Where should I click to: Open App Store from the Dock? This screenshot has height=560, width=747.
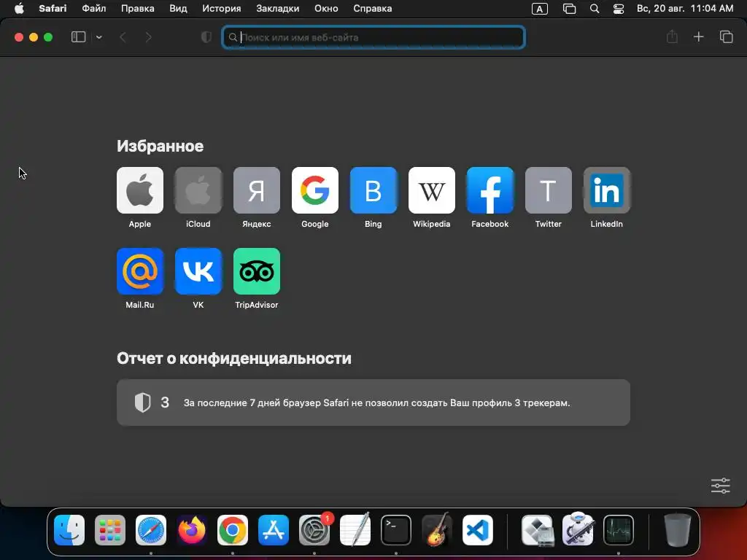point(274,530)
